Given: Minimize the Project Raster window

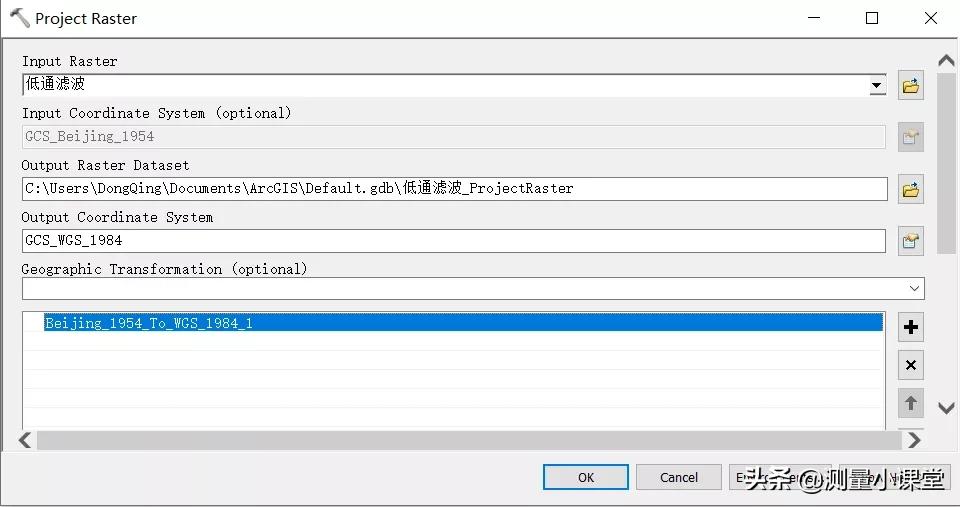Looking at the screenshot, I should [x=814, y=18].
